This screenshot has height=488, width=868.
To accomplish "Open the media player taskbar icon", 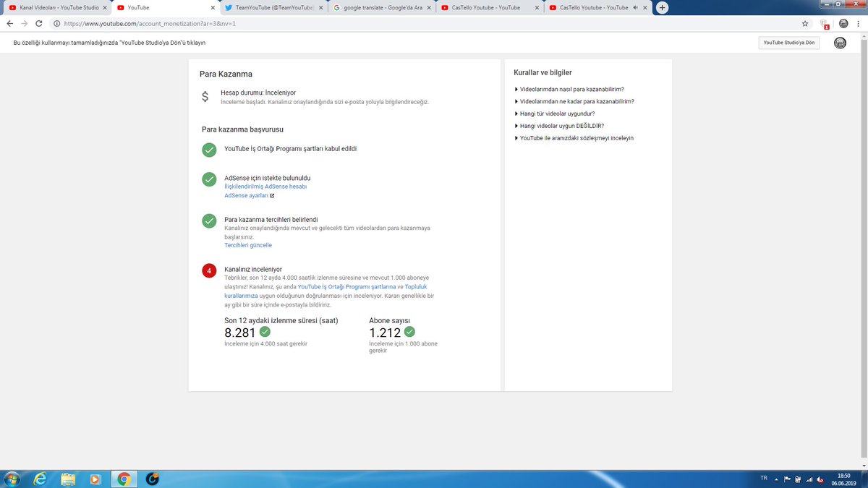I will click(x=95, y=479).
